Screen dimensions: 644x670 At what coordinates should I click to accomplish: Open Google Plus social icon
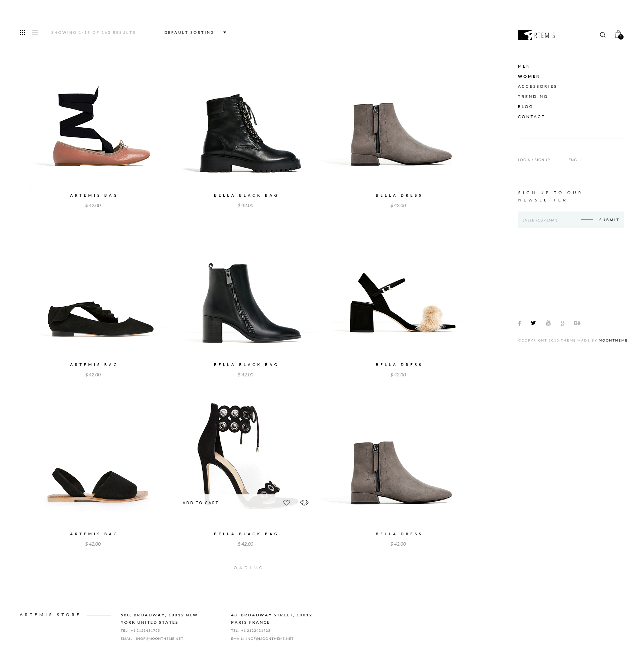pyautogui.click(x=563, y=323)
